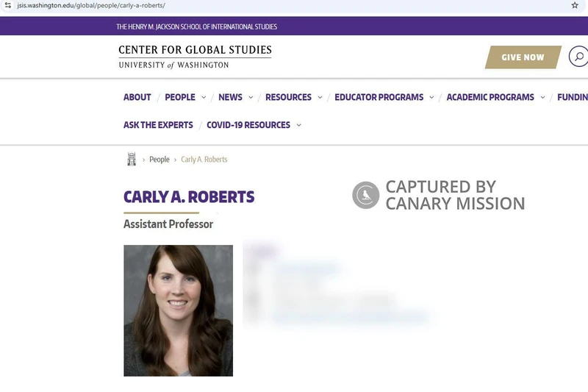Expand the Resources dropdown chevron
The height and width of the screenshot is (392, 588).
pos(320,97)
